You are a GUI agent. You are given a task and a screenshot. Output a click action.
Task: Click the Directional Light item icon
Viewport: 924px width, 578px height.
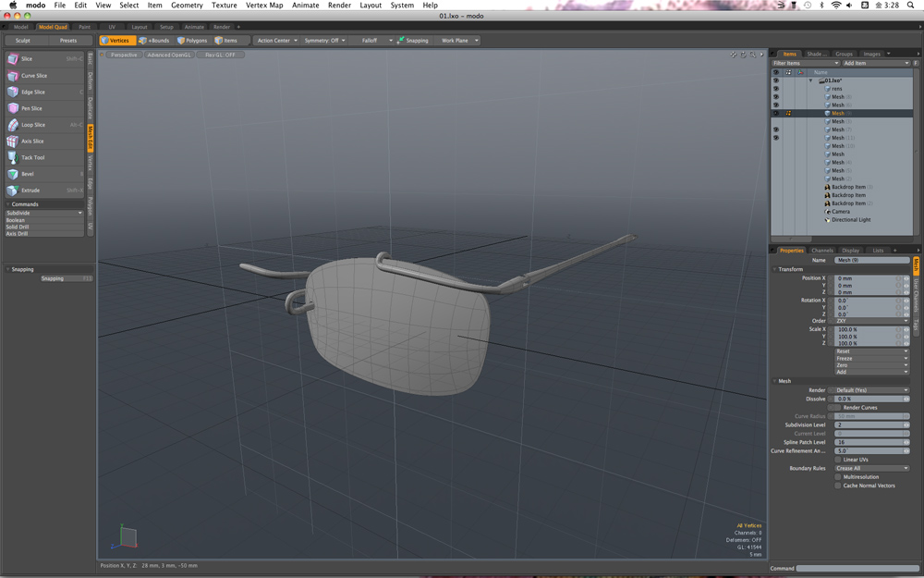827,219
